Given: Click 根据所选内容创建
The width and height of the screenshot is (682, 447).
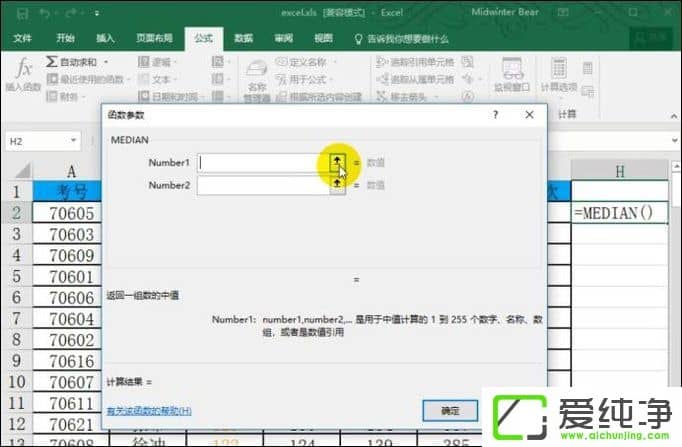Looking at the screenshot, I should (x=319, y=97).
